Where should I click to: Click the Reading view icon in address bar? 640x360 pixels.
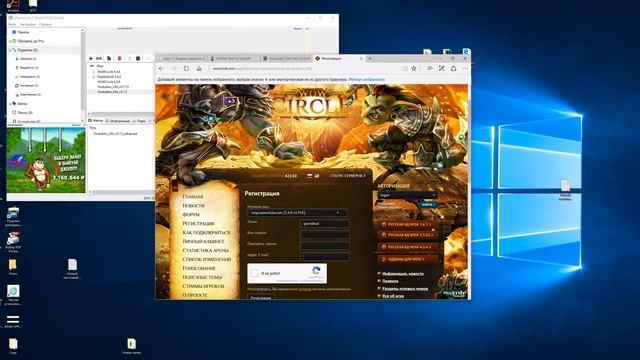click(x=405, y=69)
